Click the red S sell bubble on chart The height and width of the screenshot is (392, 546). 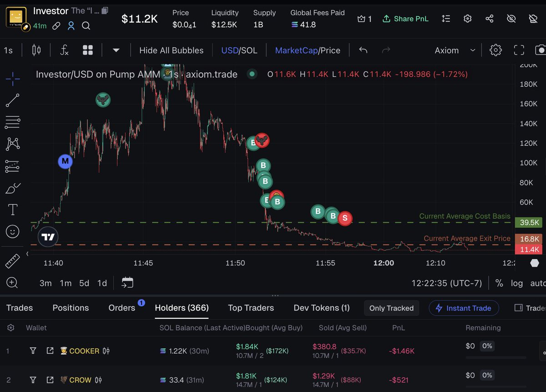tap(345, 218)
